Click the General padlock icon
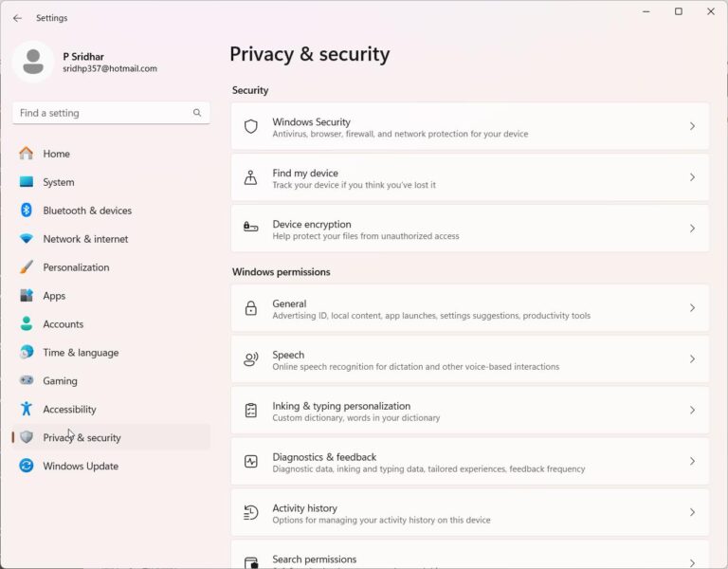The height and width of the screenshot is (569, 728). pos(250,308)
